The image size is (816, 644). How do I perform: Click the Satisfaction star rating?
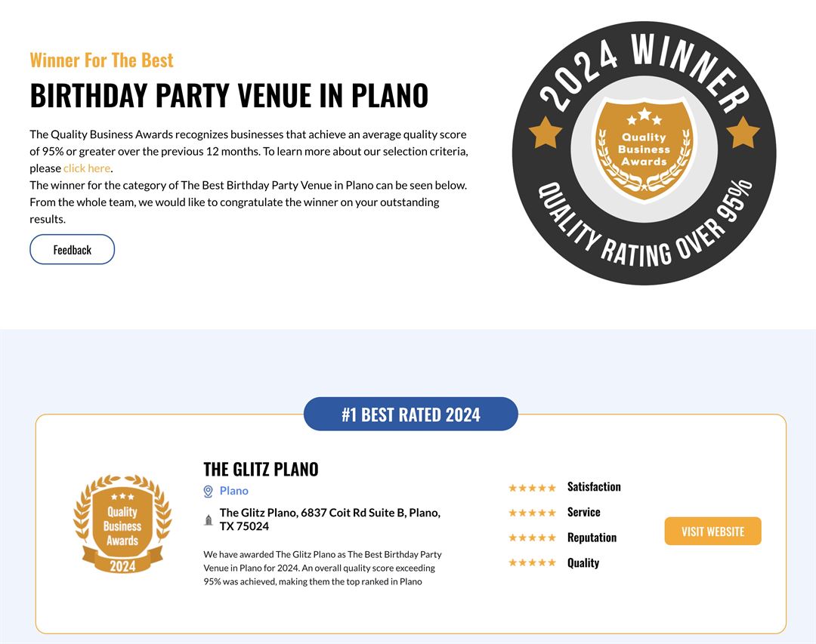pos(532,488)
